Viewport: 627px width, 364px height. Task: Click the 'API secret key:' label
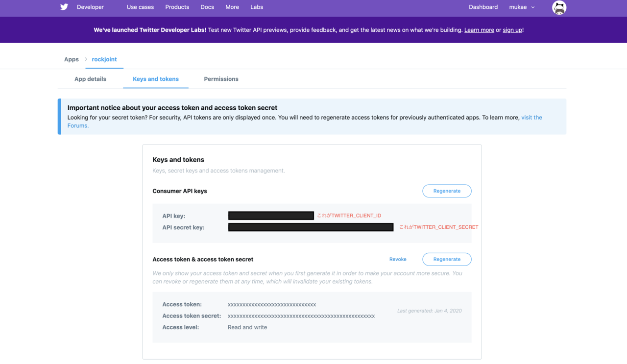tap(183, 227)
